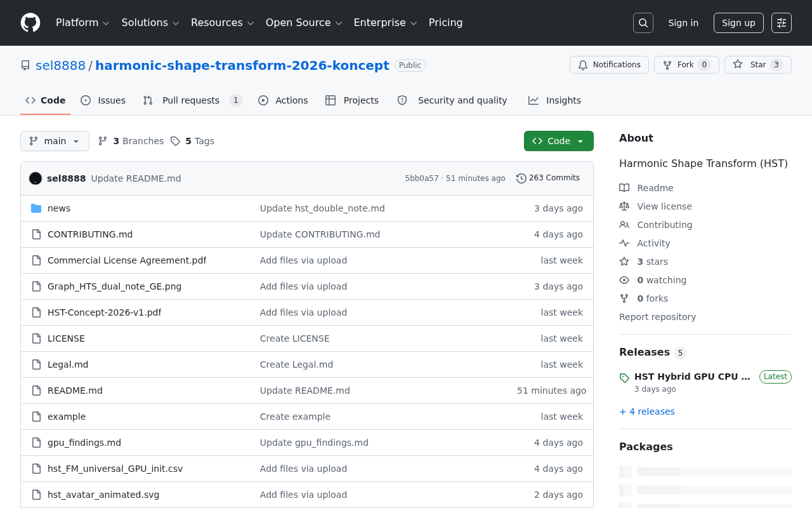Open the 'Create Legal.md' commit message
Viewport: 812px width, 508px height.
pyautogui.click(x=296, y=364)
